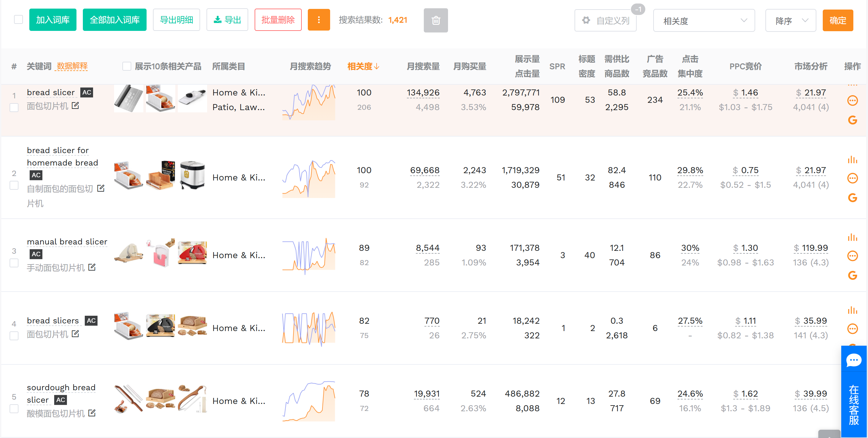This screenshot has width=868, height=438.
Task: Open the 自定义列 custom columns selector
Action: tap(605, 21)
